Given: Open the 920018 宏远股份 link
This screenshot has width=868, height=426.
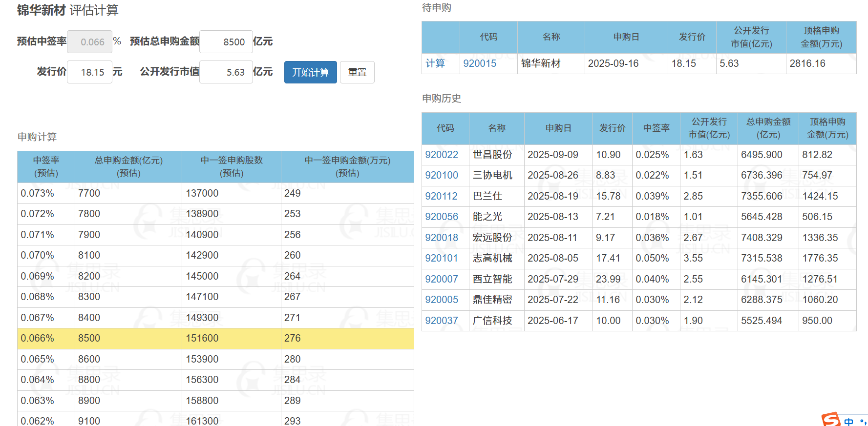Looking at the screenshot, I should click(x=442, y=238).
